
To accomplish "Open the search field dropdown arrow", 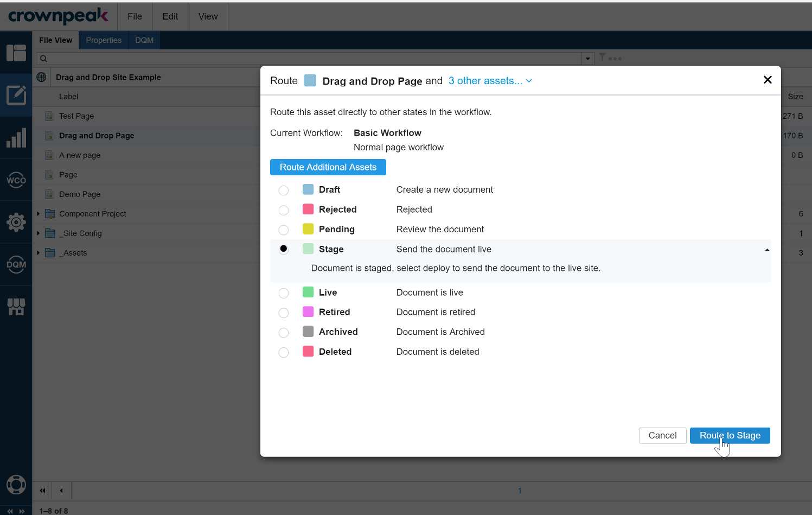I will [588, 59].
